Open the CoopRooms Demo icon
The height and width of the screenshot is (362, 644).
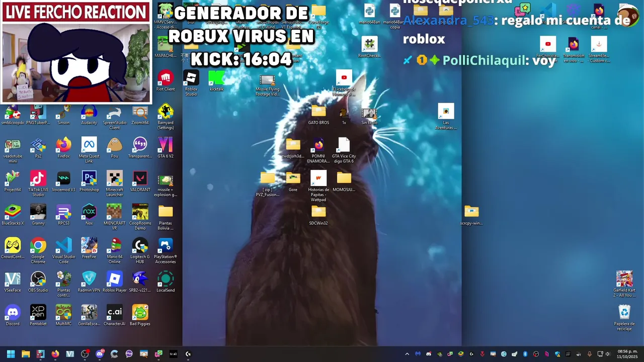coord(140,218)
